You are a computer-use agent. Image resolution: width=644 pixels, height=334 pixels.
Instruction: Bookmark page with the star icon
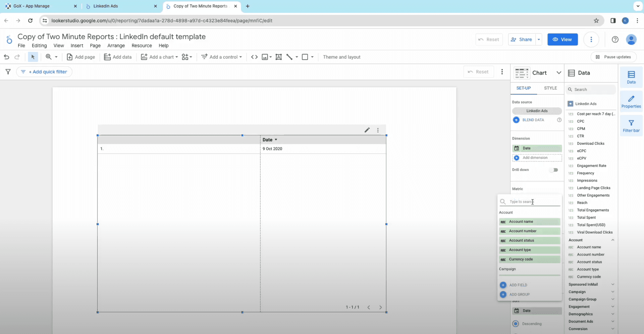(596, 21)
